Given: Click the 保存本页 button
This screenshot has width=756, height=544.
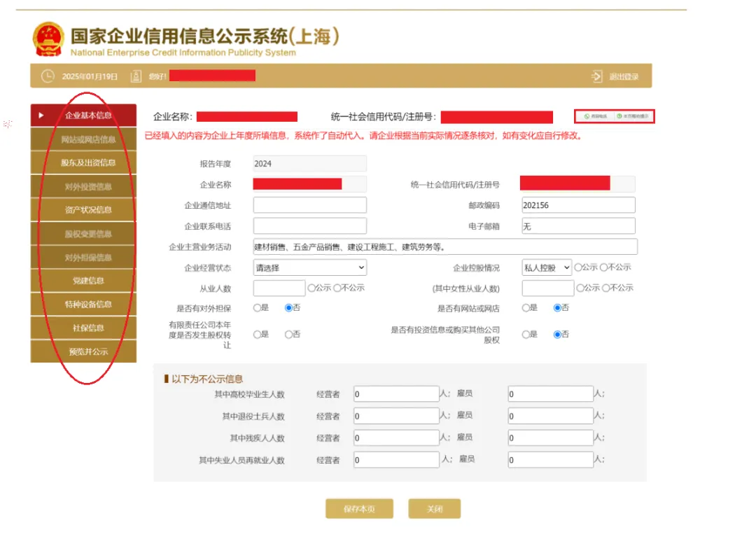Looking at the screenshot, I should click(x=359, y=509).
